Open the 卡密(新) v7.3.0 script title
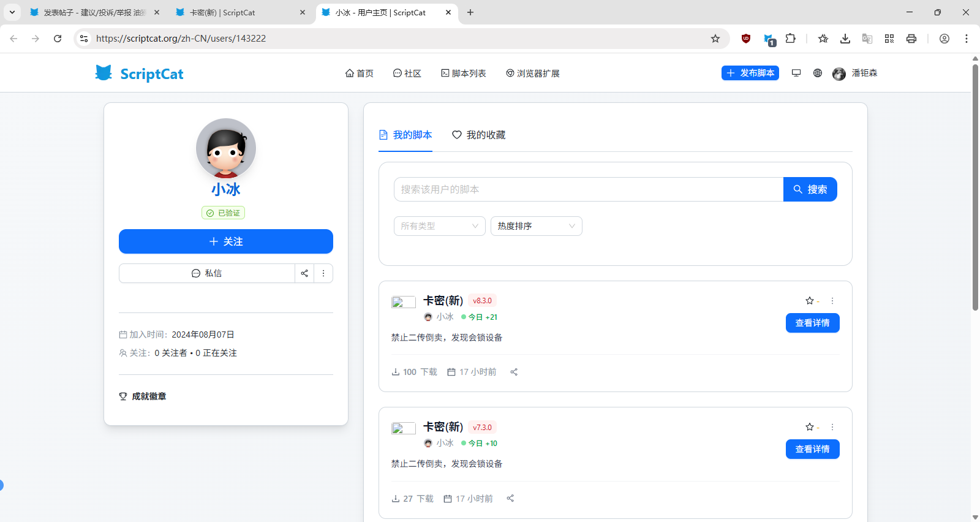 [443, 426]
